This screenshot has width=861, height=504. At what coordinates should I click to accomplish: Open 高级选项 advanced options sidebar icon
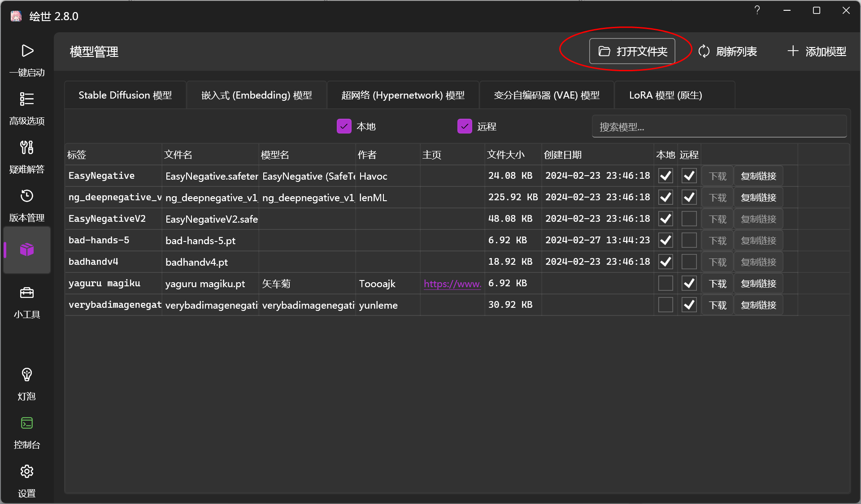pos(27,99)
